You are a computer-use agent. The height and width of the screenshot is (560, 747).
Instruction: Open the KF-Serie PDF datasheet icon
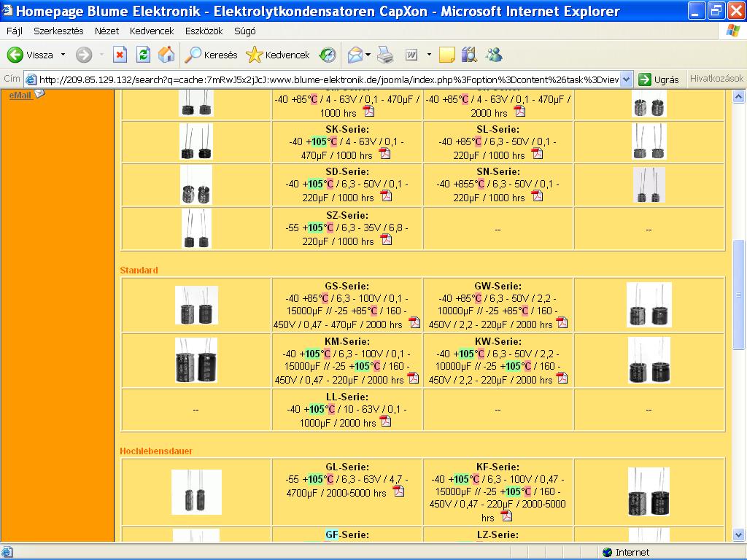(506, 516)
